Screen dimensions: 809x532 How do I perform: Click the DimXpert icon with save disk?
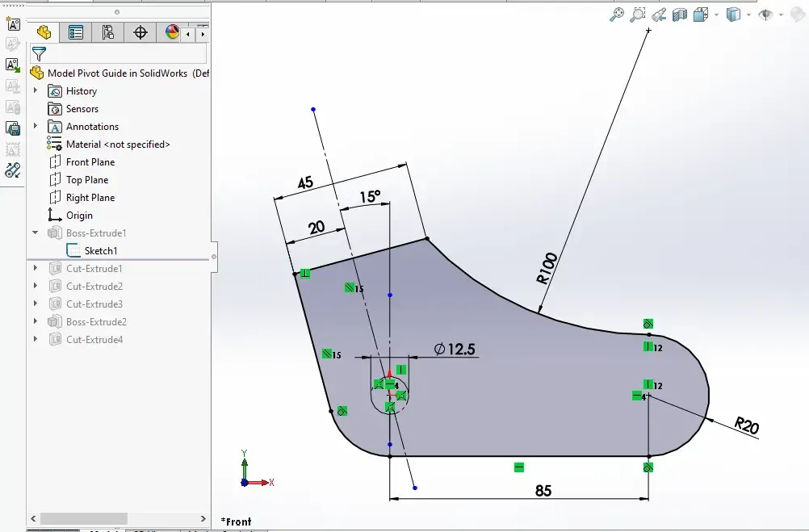point(13,128)
